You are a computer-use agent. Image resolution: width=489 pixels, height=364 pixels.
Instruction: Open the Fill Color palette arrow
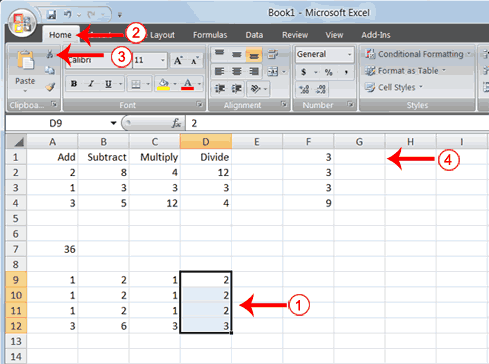[175, 84]
